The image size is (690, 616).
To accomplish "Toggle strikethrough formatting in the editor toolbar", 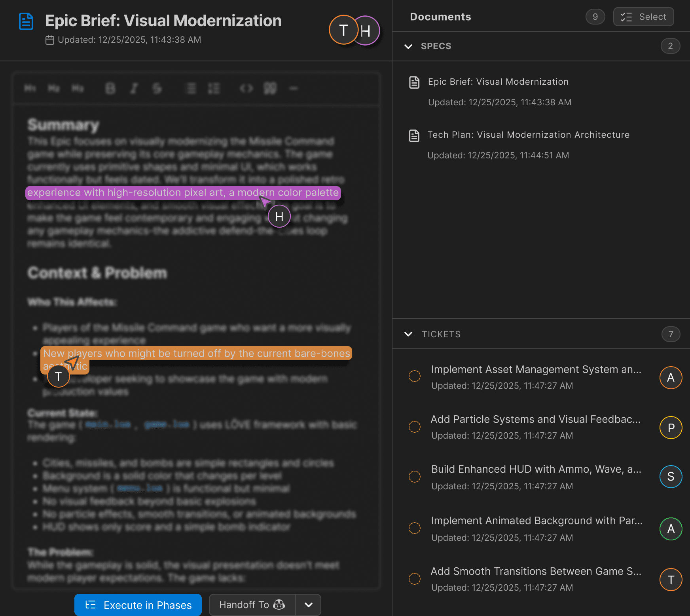I will (157, 88).
